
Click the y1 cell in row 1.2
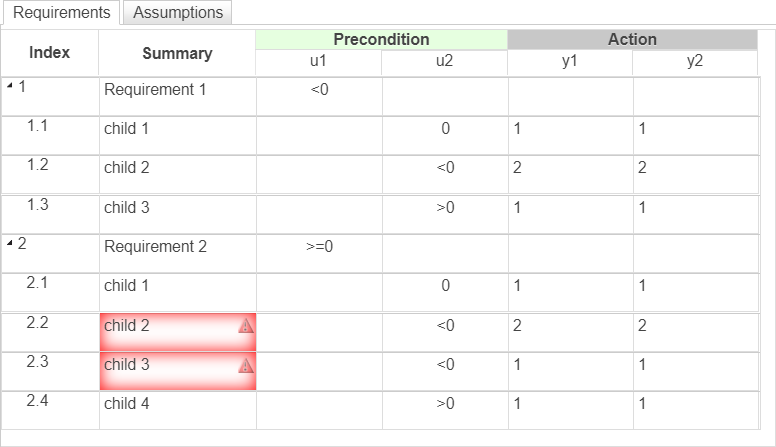tap(570, 168)
